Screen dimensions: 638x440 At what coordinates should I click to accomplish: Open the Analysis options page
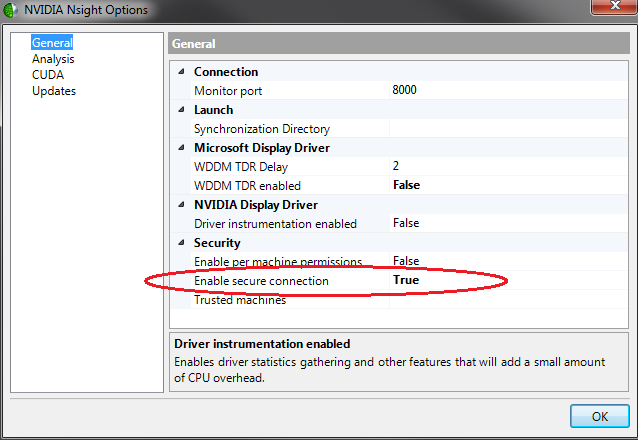53,59
